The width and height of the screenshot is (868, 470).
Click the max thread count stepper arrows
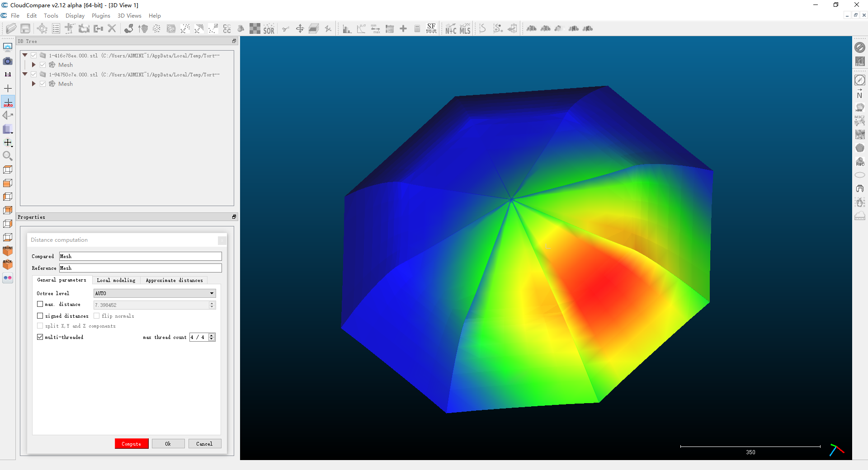click(x=212, y=337)
